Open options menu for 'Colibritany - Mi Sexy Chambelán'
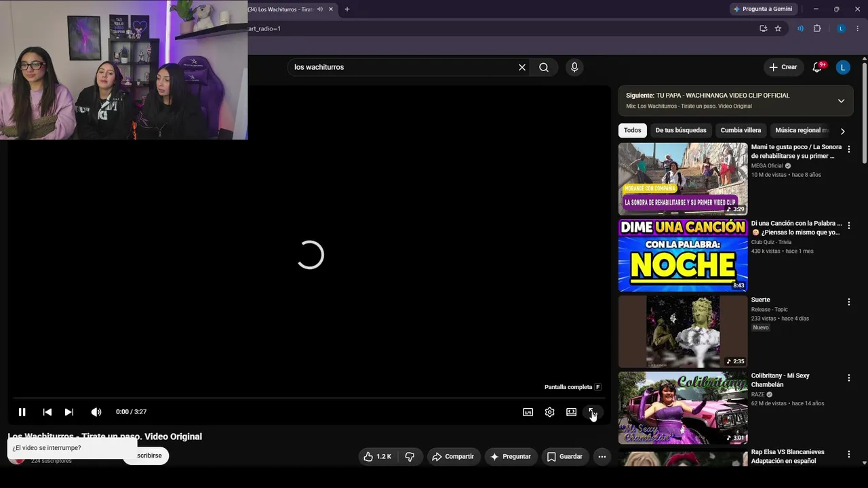The width and height of the screenshot is (868, 488). pos(848,378)
